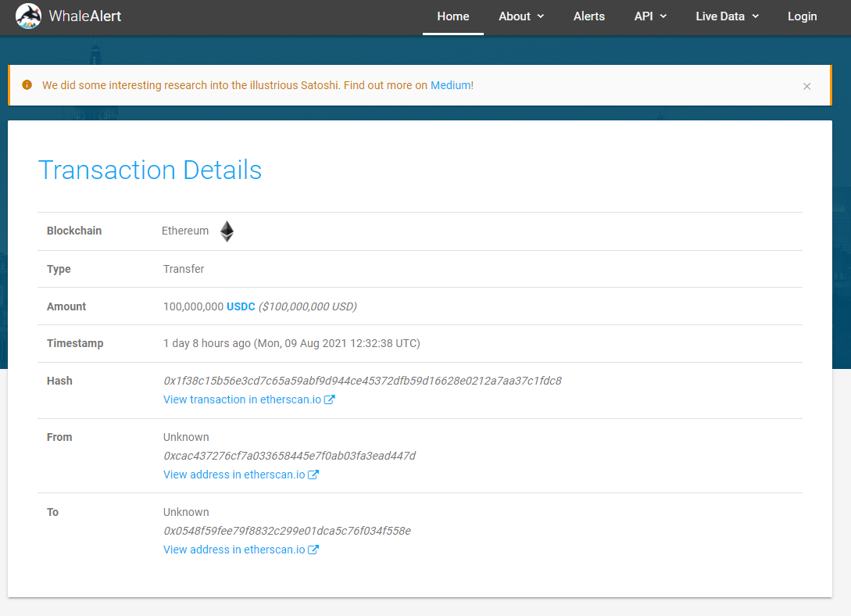Click Unknown owner in To row
Image resolution: width=851 pixels, height=616 pixels.
click(x=186, y=512)
